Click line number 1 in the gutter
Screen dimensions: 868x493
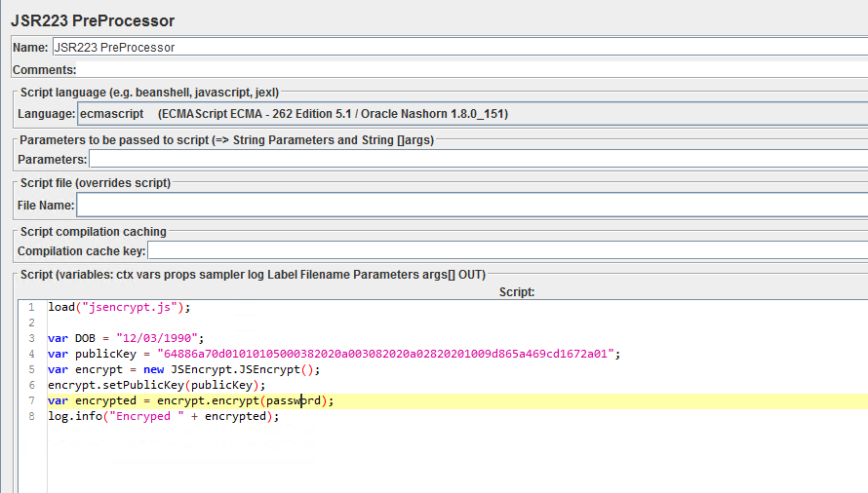[x=31, y=307]
